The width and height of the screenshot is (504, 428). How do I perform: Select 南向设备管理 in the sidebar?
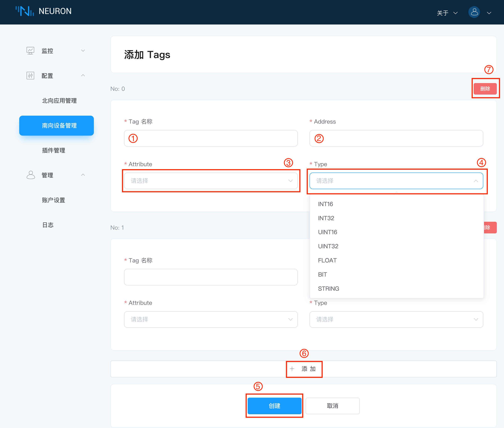pos(57,125)
